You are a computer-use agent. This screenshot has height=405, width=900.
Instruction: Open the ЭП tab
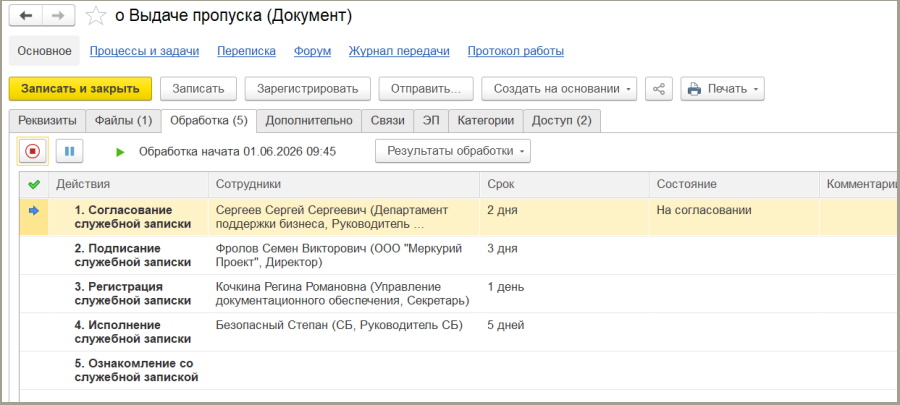click(x=430, y=120)
